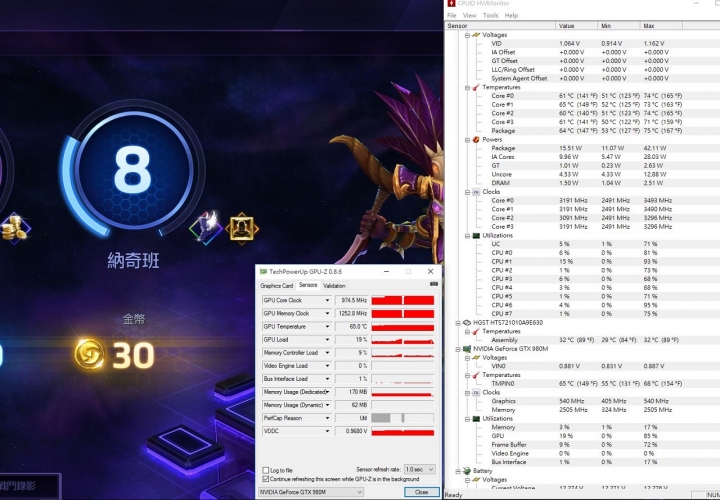This screenshot has width=720, height=500.
Task: Click the level 8 circular progress ring
Action: click(133, 170)
